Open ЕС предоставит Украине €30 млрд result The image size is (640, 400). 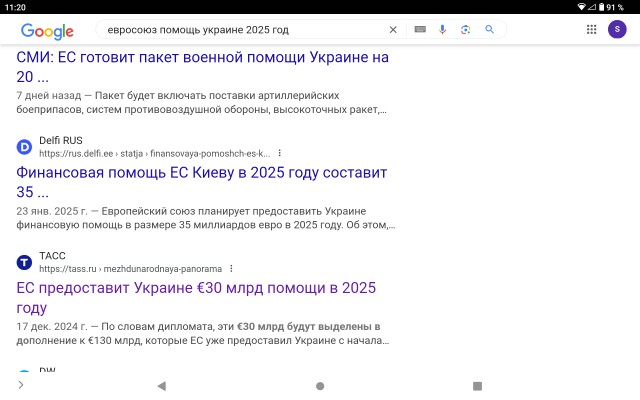click(x=196, y=298)
